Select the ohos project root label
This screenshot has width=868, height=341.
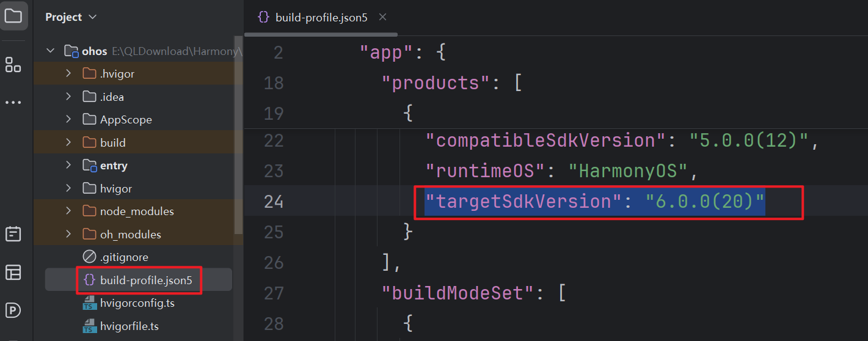95,51
